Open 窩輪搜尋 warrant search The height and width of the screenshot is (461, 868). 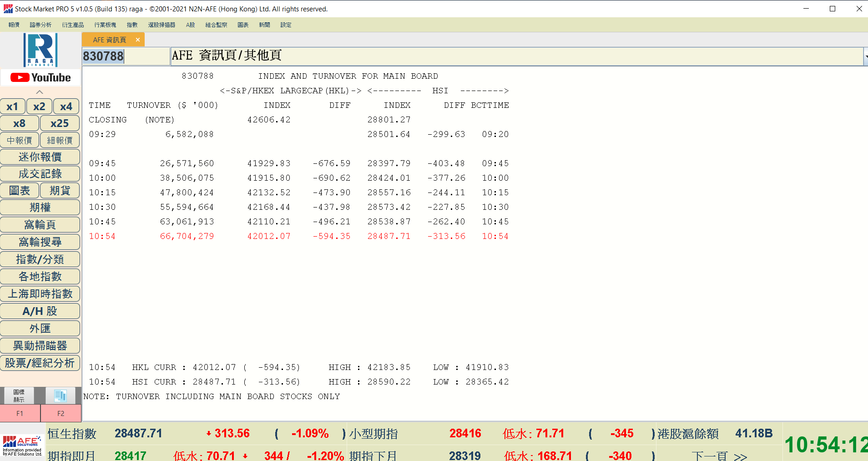40,242
